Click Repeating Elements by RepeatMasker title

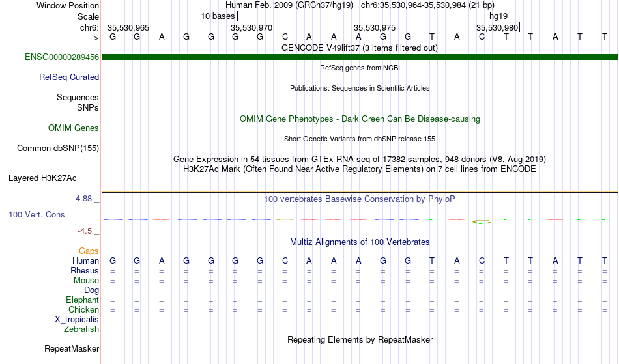[x=360, y=339]
